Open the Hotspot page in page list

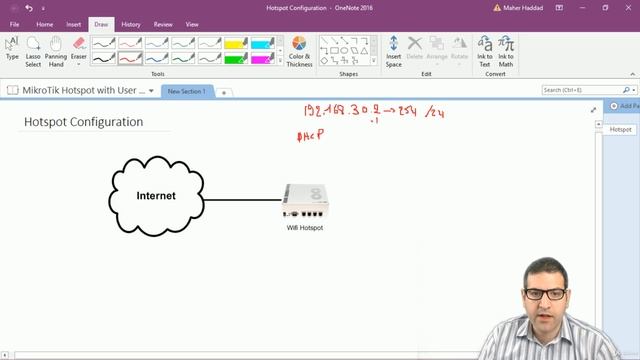click(x=621, y=129)
